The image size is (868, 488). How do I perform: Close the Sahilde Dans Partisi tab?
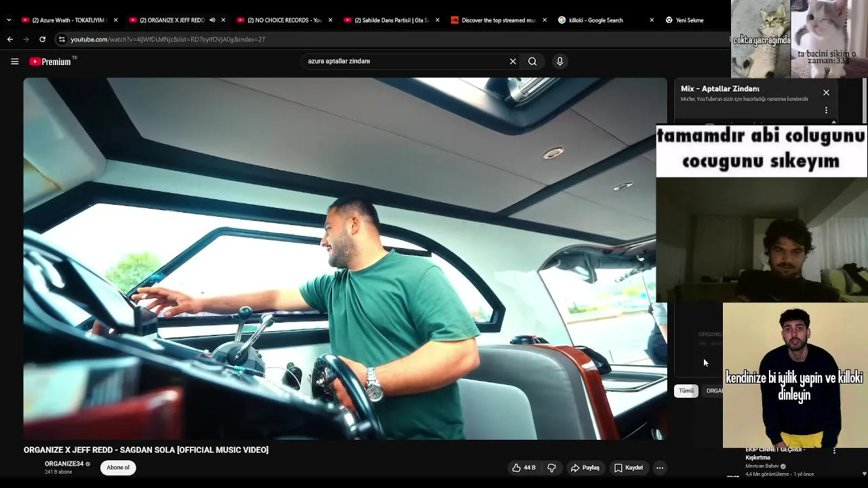437,20
